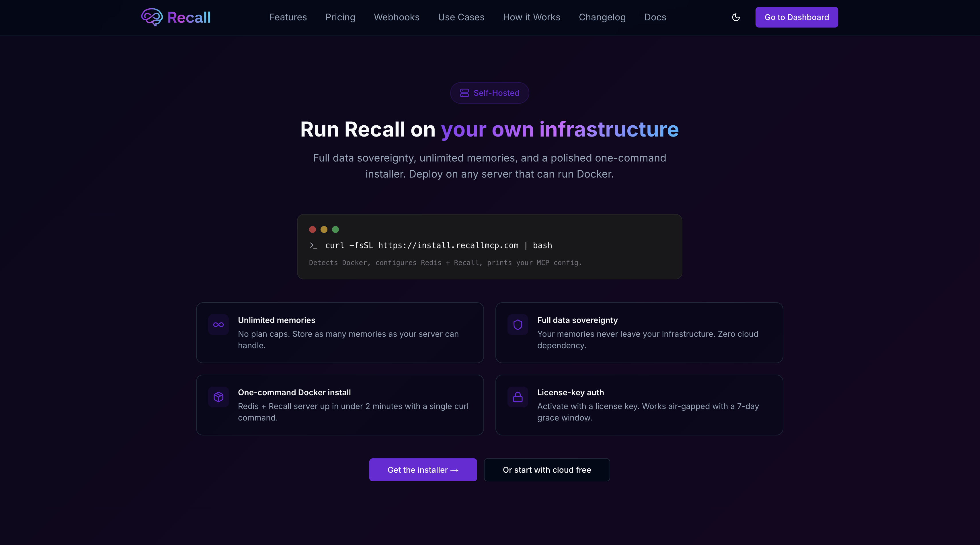
Task: Open the Features menu item
Action: (x=288, y=17)
